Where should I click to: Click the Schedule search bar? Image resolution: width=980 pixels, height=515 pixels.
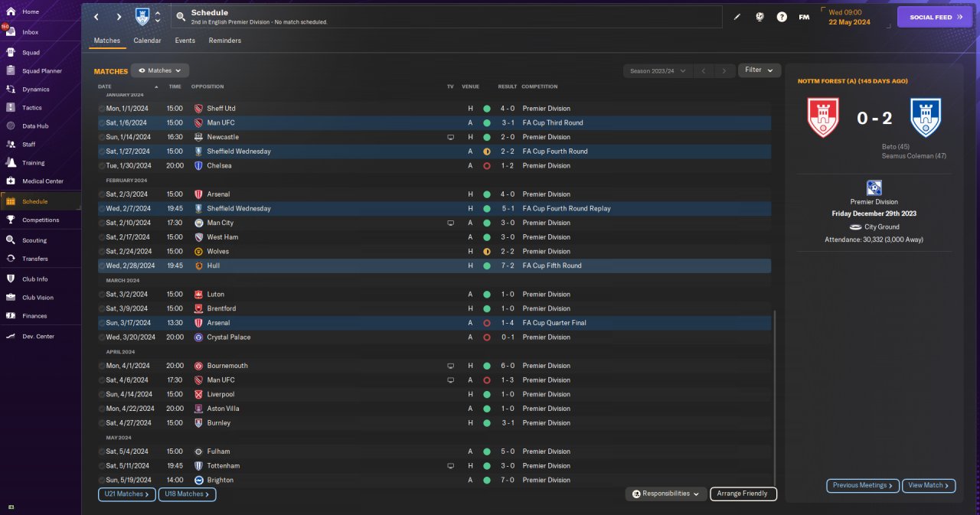(x=446, y=17)
